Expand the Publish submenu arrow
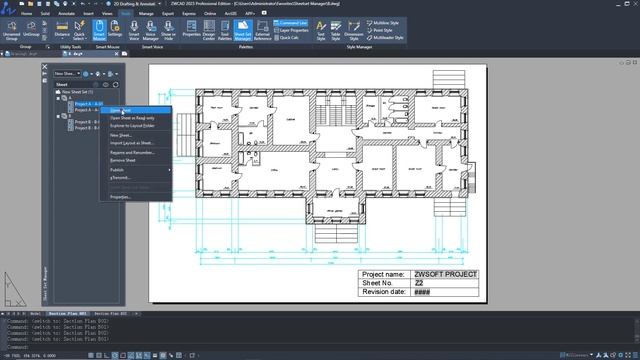The image size is (640, 360). tap(169, 170)
